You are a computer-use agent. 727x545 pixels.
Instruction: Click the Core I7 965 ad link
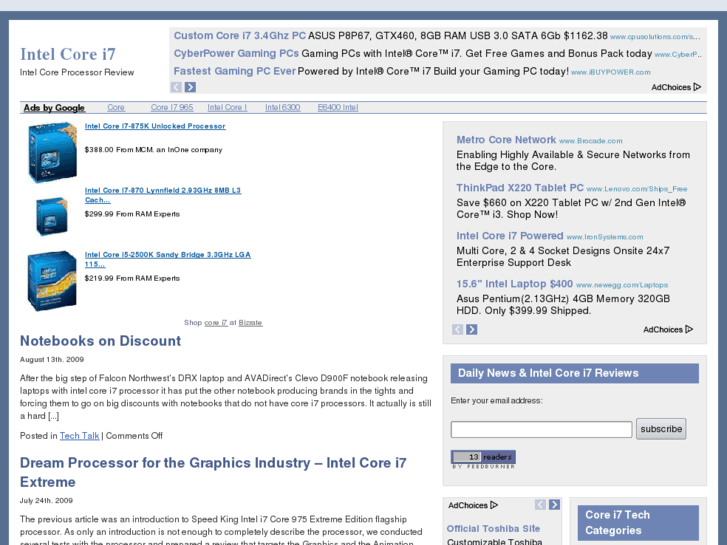coord(172,107)
